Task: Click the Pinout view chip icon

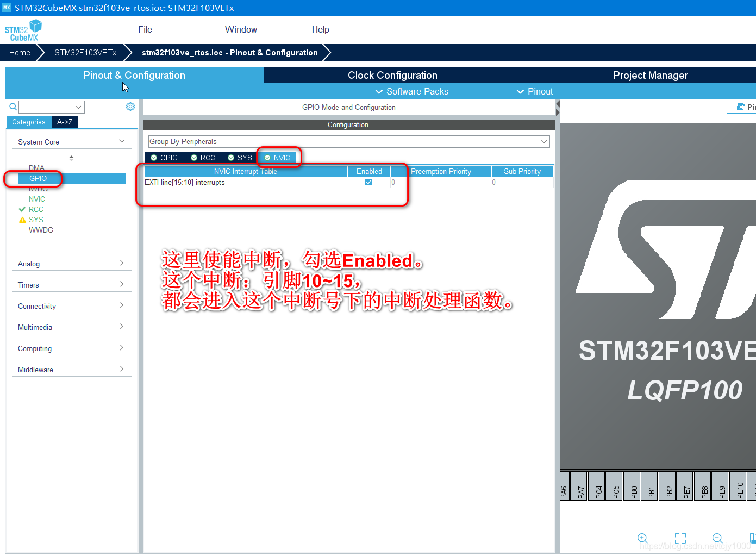Action: [x=740, y=107]
